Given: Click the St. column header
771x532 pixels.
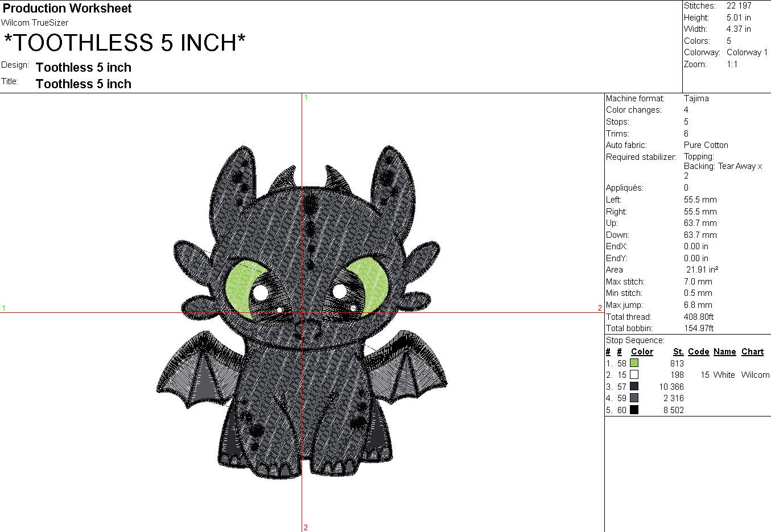Looking at the screenshot, I should coord(678,352).
